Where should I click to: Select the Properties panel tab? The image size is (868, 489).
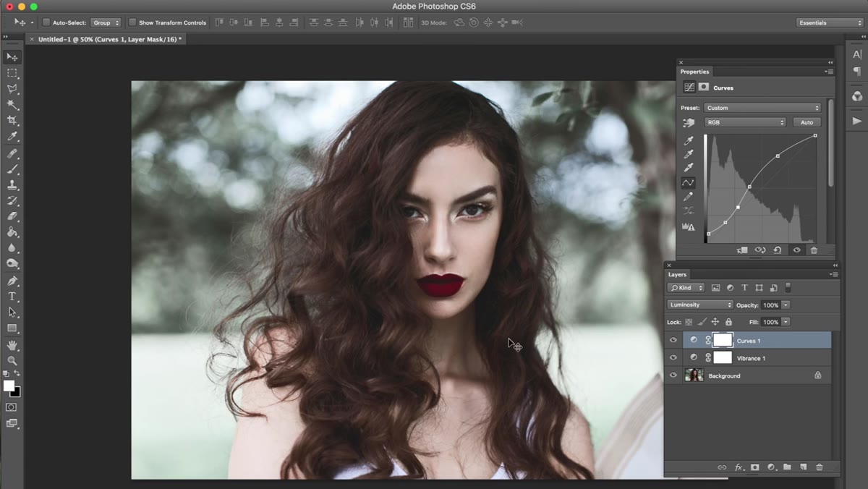point(694,72)
